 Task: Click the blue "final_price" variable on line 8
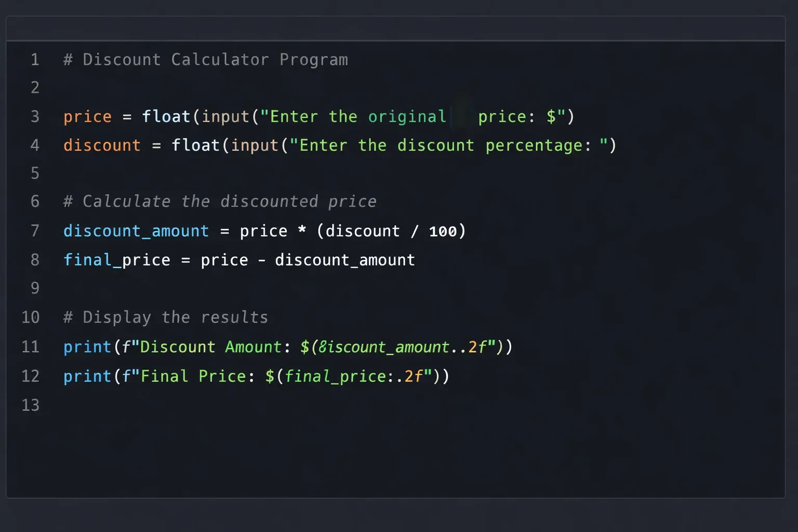click(117, 260)
